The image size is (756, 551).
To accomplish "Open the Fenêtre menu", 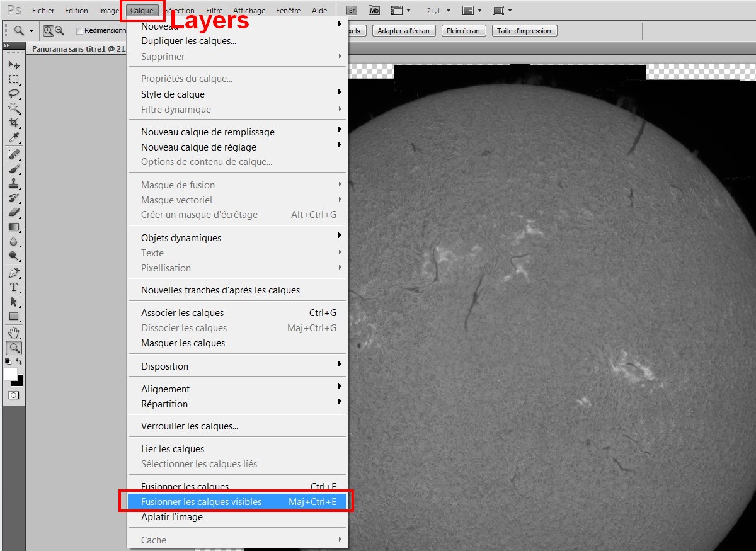I will tap(289, 11).
